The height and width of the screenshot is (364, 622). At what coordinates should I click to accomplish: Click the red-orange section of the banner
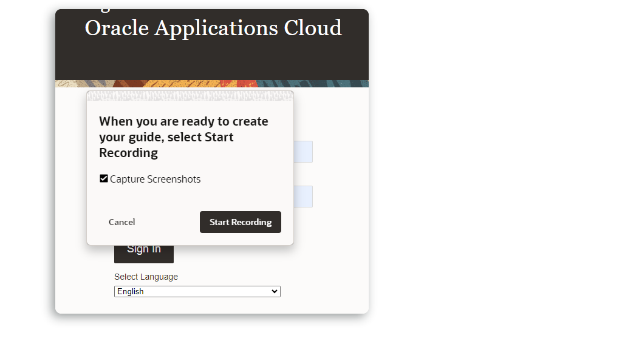245,84
